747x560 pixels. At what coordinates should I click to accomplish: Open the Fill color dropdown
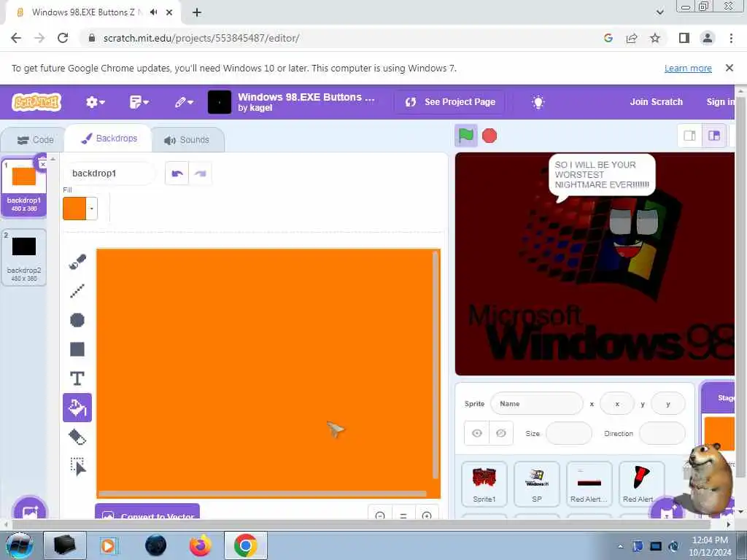coord(91,209)
